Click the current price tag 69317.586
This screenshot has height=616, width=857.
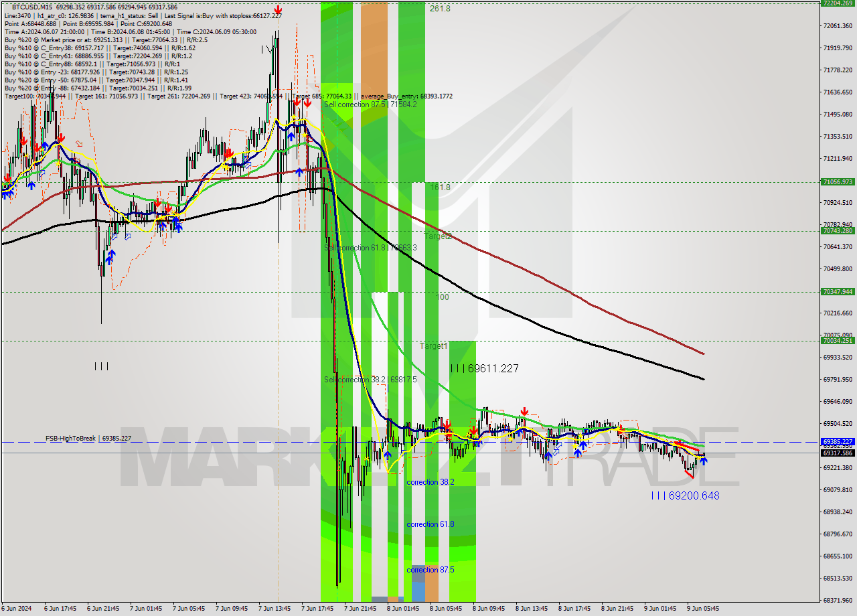[x=837, y=453]
